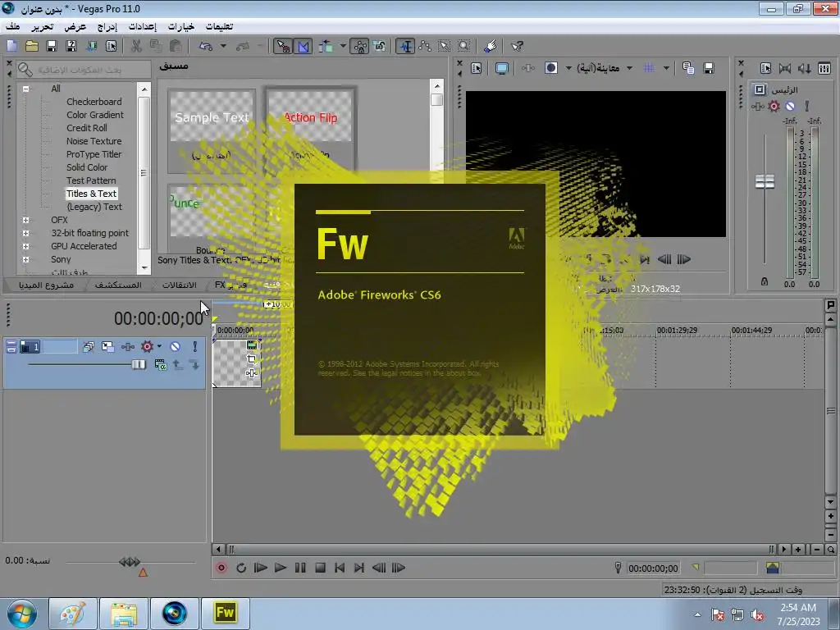Toggle Ignore Event Grouping icon
The width and height of the screenshot is (840, 630).
point(381,47)
